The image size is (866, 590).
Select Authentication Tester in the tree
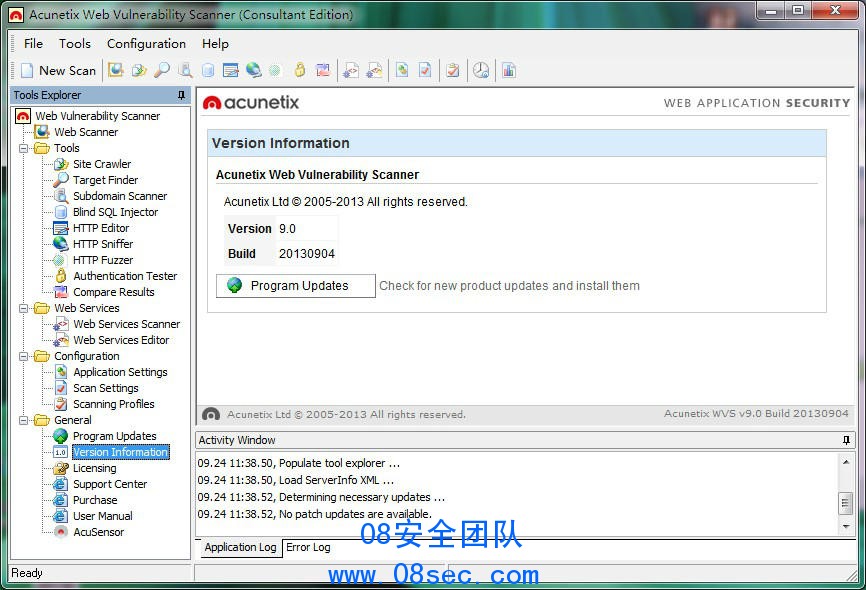[125, 276]
